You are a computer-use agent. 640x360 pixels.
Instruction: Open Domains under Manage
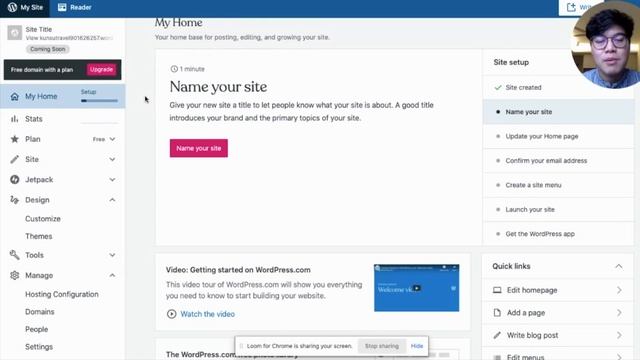click(x=40, y=312)
